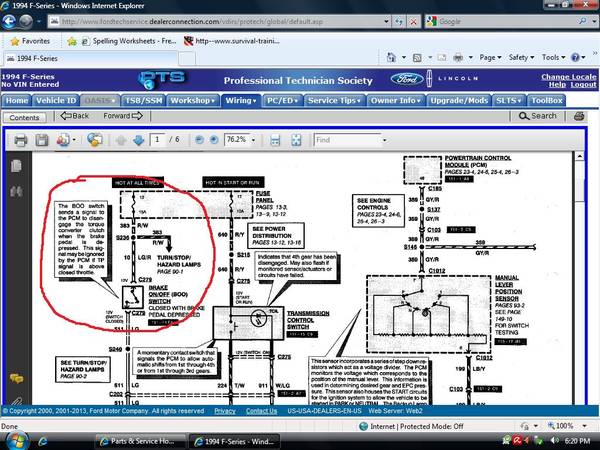This screenshot has width=600, height=450.
Task: Open the PDF search binoculars panel icon
Action: coord(16,191)
